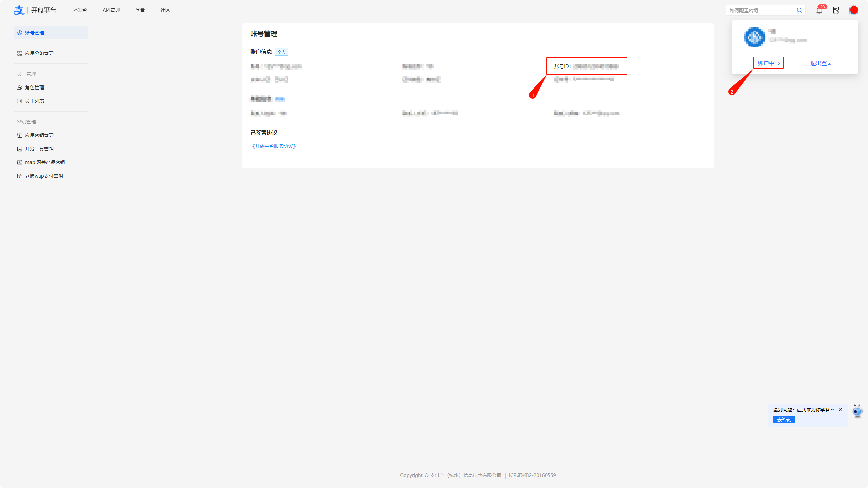Open 角色管理 in sidebar

[x=34, y=87]
